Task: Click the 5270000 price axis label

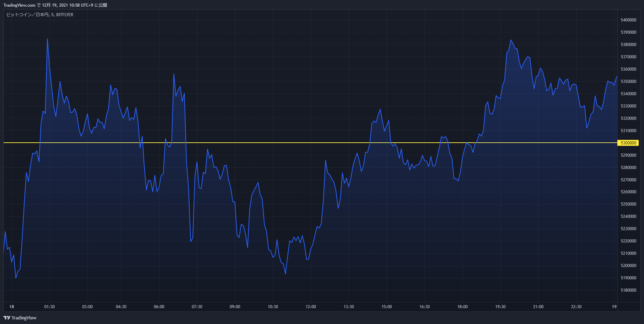Action: pos(628,180)
